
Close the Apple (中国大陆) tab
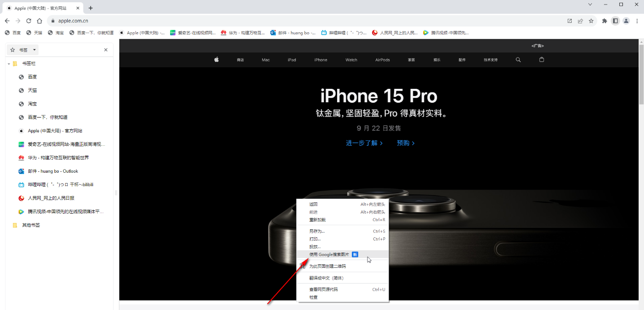pyautogui.click(x=78, y=8)
